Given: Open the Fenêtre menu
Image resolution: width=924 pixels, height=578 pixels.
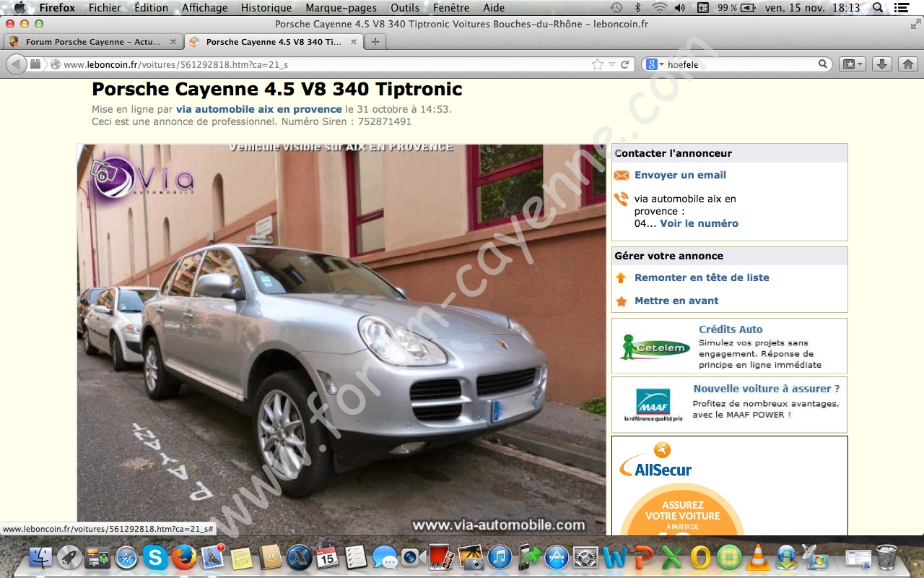Looking at the screenshot, I should 451,8.
